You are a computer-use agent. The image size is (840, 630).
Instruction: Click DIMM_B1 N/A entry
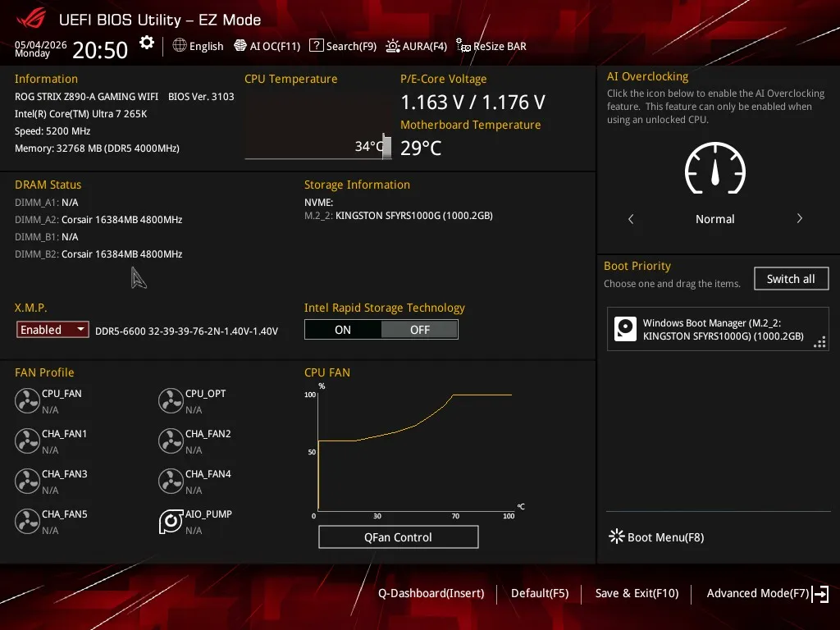(47, 237)
